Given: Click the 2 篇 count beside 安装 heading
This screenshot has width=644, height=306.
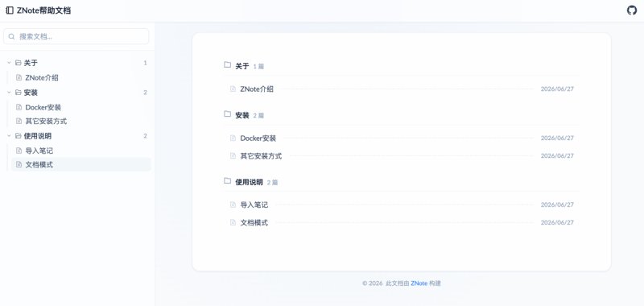Looking at the screenshot, I should pyautogui.click(x=258, y=116).
